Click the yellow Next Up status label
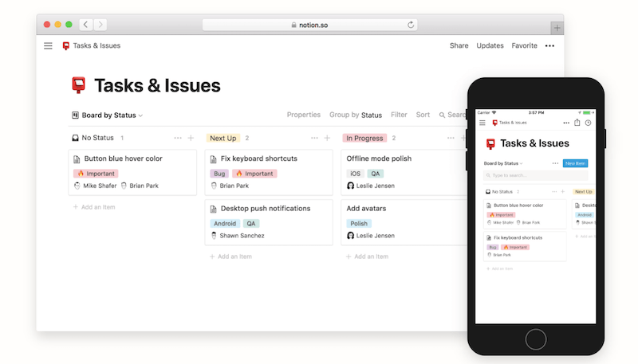 223,138
